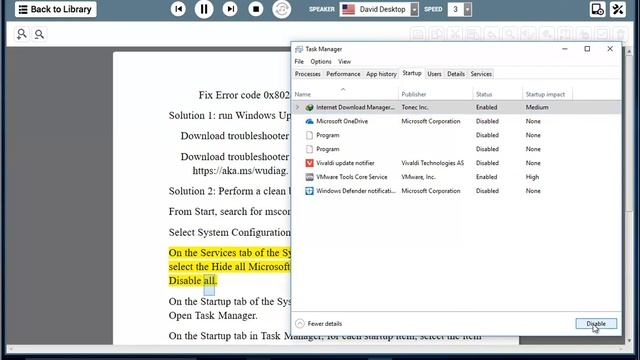
Task: Click Enabled status of VMware Tools row
Action: [x=487, y=177]
